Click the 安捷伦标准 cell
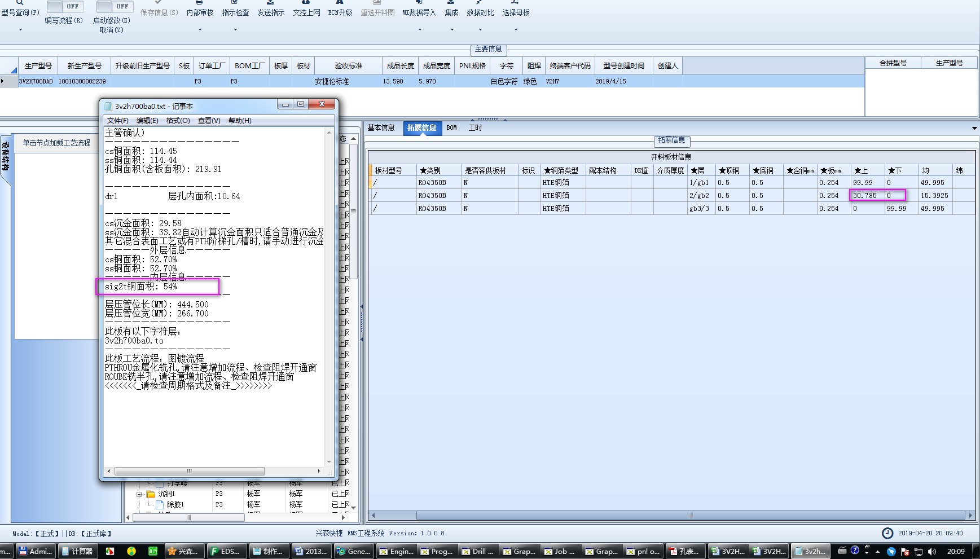Image resolution: width=980 pixels, height=559 pixels. [x=348, y=81]
